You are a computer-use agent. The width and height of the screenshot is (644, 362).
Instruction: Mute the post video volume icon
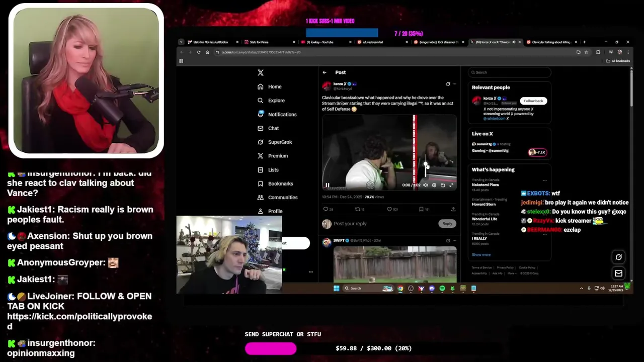coord(426,185)
